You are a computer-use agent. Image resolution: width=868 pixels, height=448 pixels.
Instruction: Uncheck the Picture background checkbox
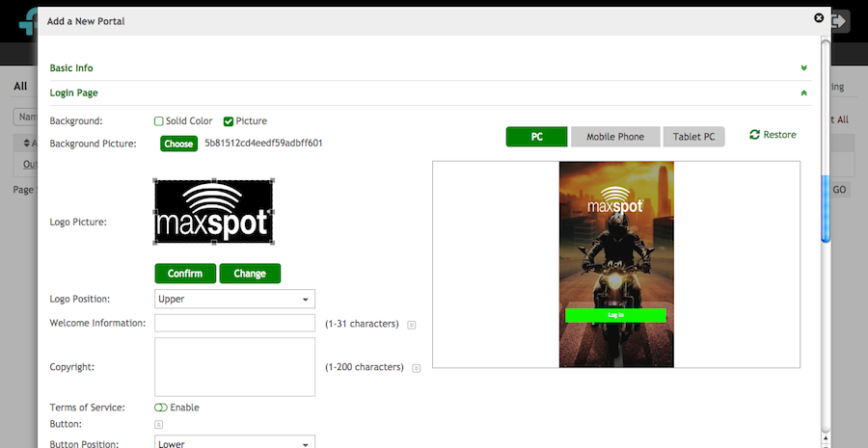click(229, 121)
